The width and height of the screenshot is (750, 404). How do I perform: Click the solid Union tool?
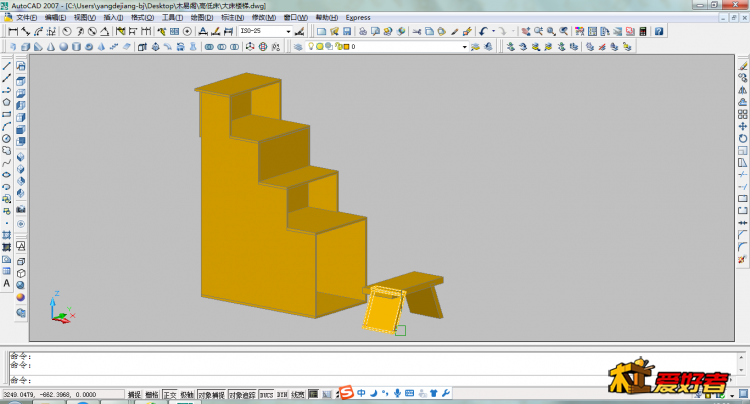click(209, 47)
